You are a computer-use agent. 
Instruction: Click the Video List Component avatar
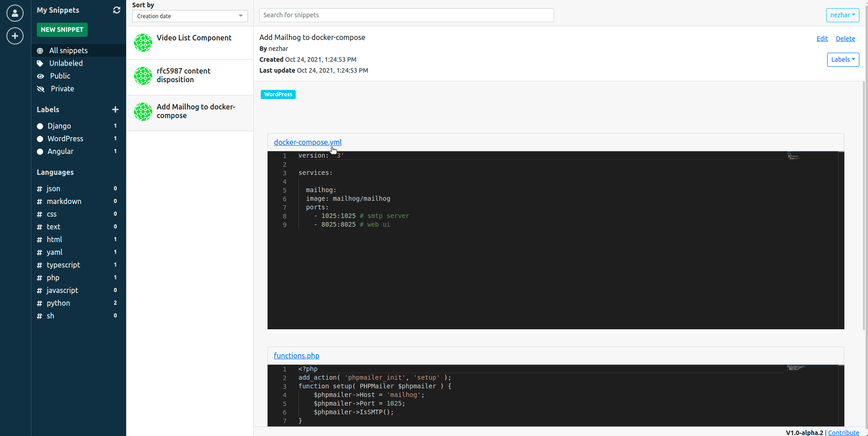click(x=143, y=43)
